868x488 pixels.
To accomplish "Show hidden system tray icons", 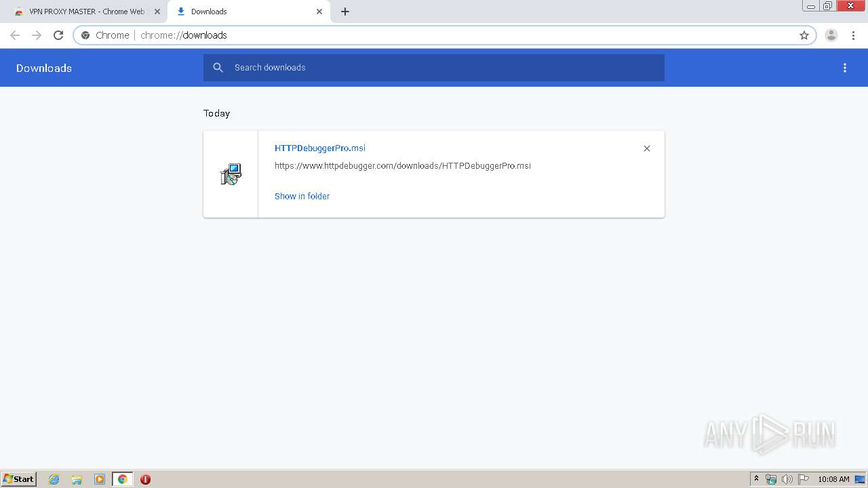I will pyautogui.click(x=757, y=479).
